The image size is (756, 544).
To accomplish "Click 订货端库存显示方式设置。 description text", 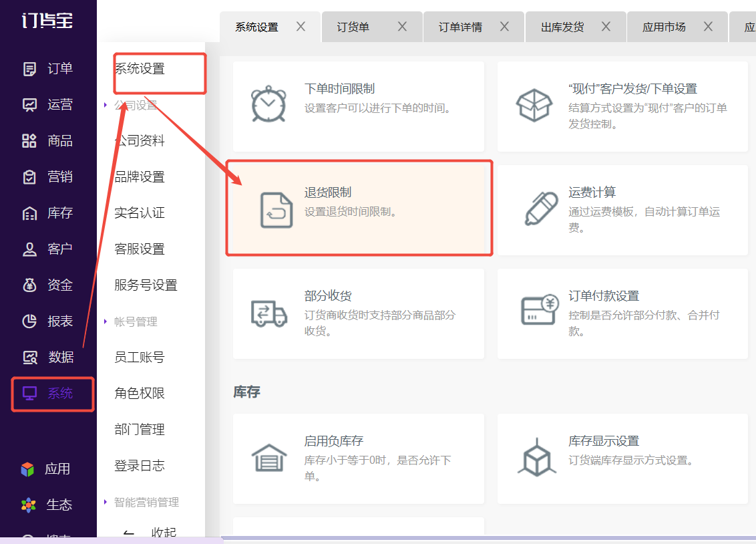I will tap(632, 460).
